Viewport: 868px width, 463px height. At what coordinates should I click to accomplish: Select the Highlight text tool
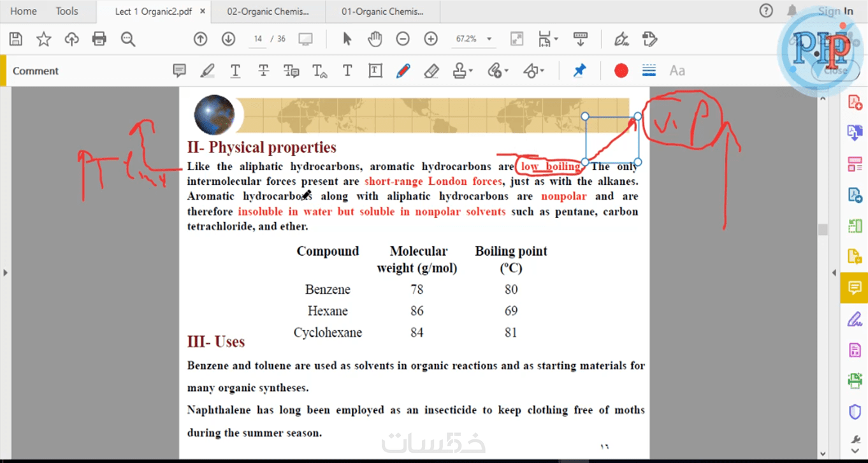[207, 71]
